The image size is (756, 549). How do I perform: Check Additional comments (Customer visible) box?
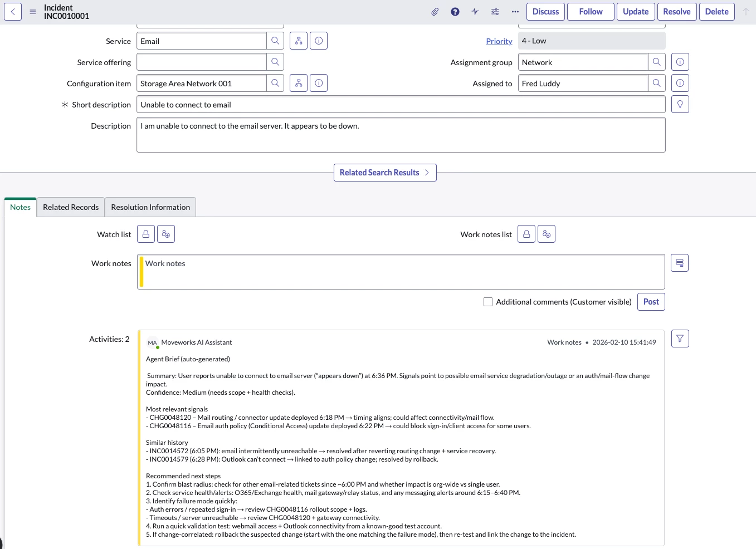pyautogui.click(x=488, y=302)
